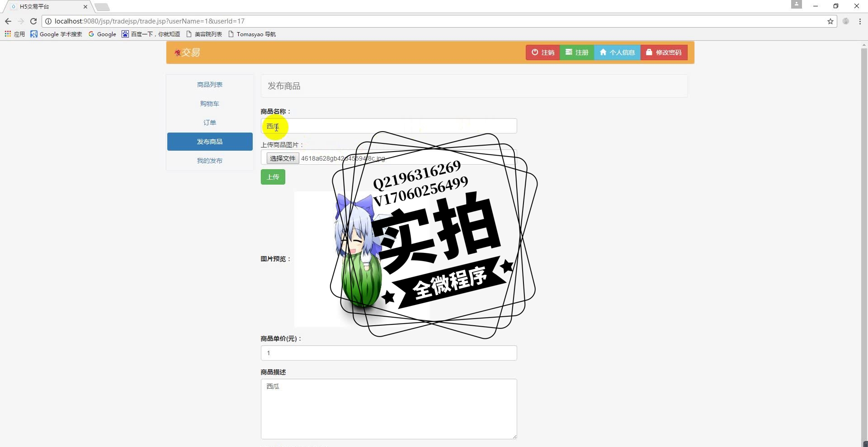The width and height of the screenshot is (868, 447).
Task: Open 个人信息 personal info button
Action: [618, 52]
